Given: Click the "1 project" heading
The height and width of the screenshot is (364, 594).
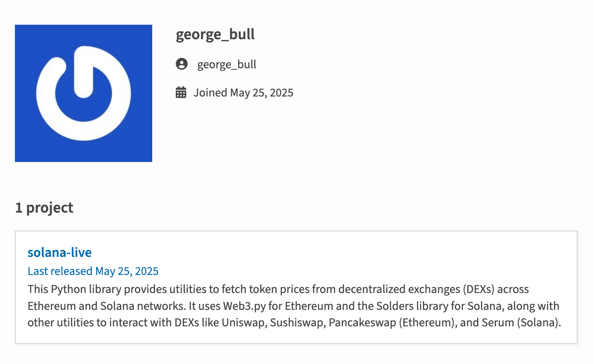Looking at the screenshot, I should [44, 207].
